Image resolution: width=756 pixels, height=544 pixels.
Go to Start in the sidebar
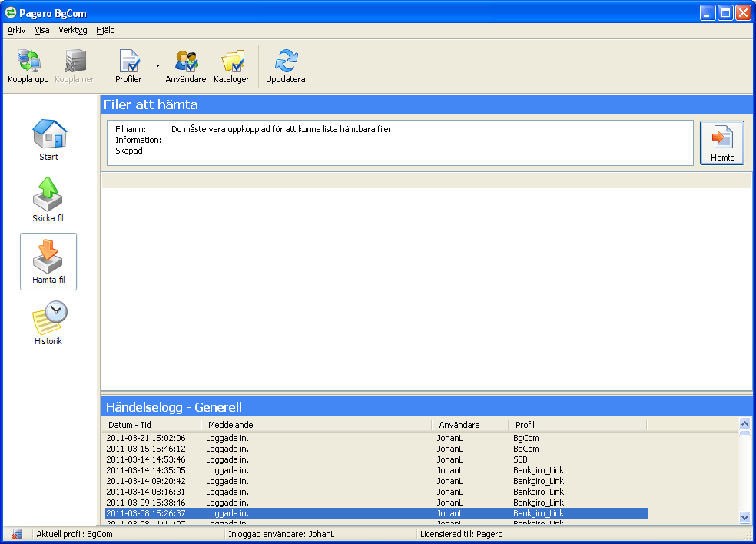coord(48,140)
